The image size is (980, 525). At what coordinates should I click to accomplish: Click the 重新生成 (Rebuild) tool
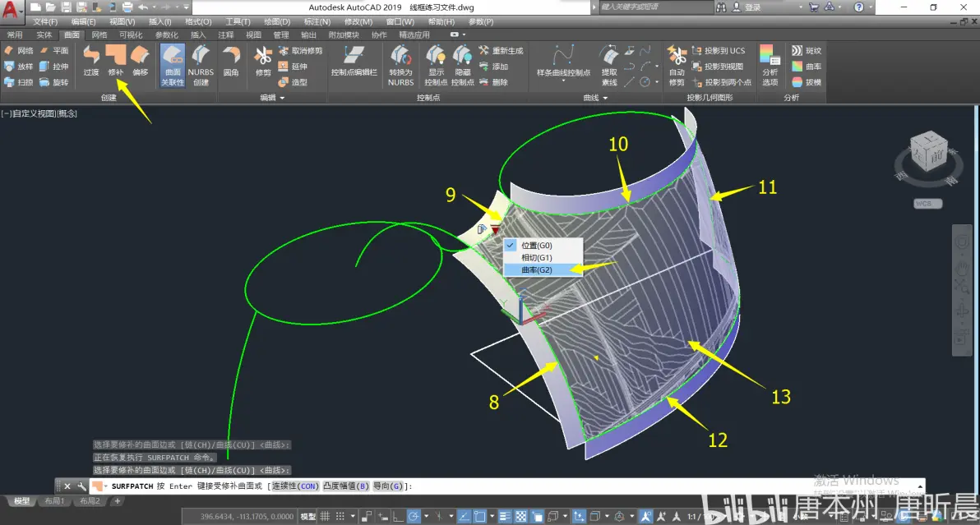(x=502, y=51)
